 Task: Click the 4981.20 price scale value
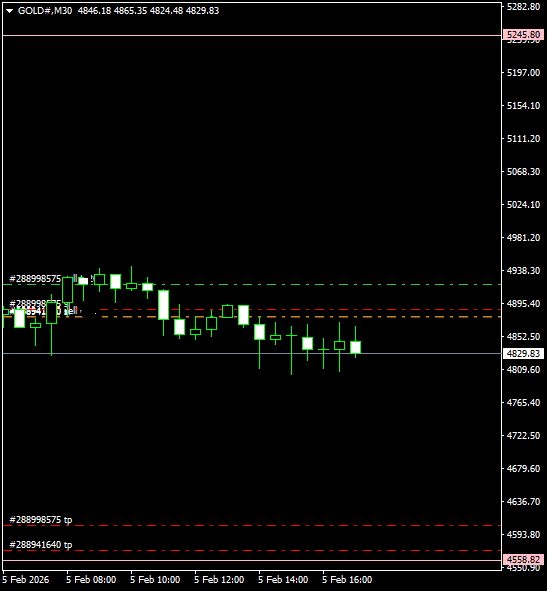point(523,237)
